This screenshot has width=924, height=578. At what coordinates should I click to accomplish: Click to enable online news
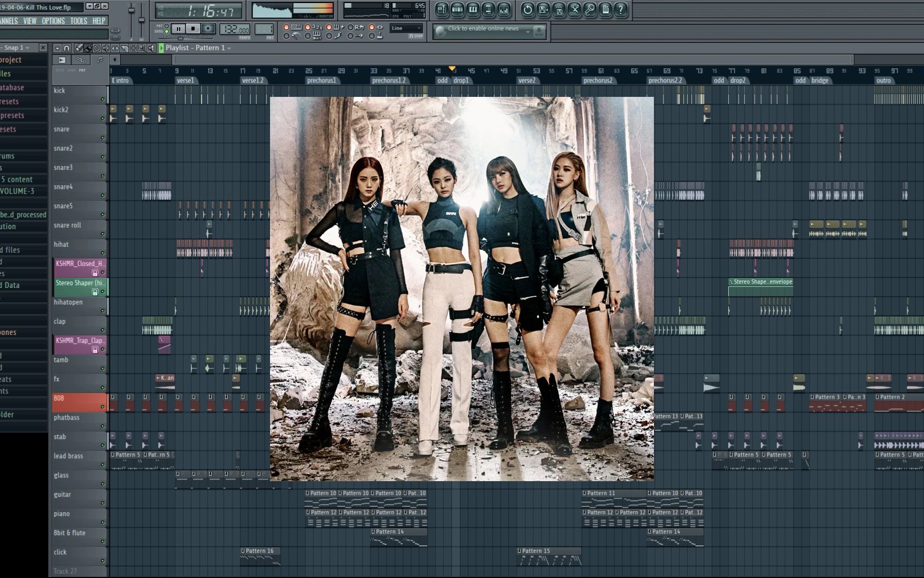pyautogui.click(x=483, y=28)
